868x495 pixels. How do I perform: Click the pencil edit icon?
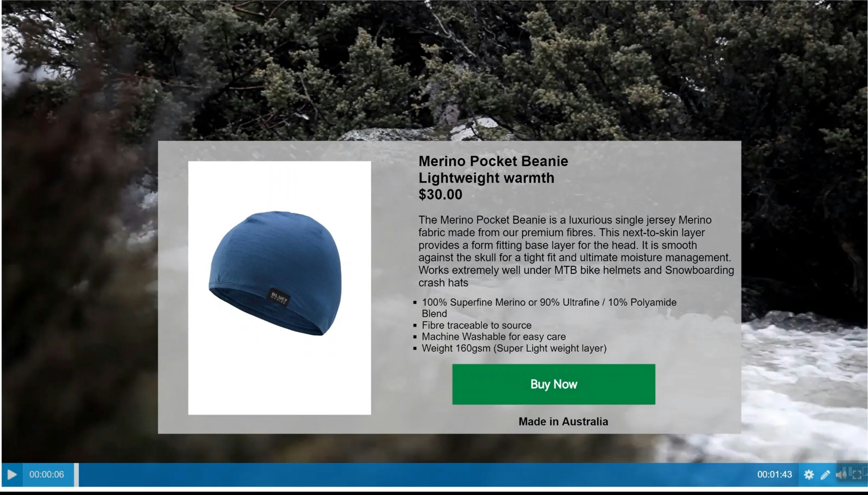[825, 475]
